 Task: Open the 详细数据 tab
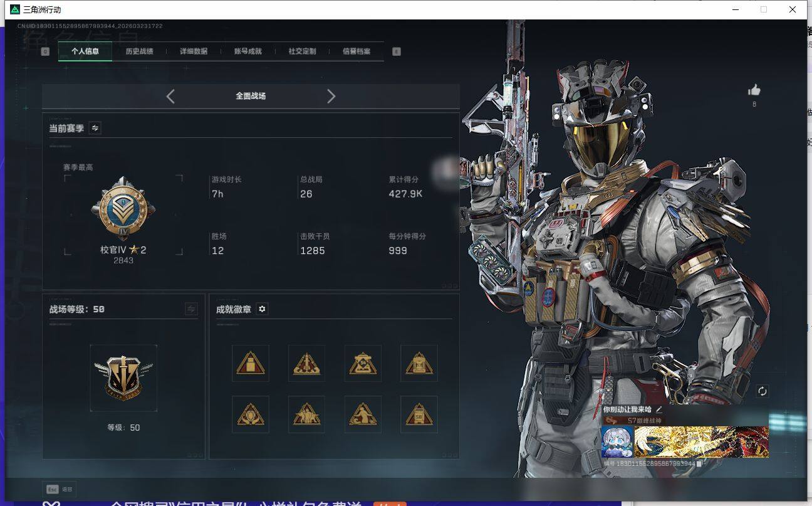pyautogui.click(x=194, y=51)
